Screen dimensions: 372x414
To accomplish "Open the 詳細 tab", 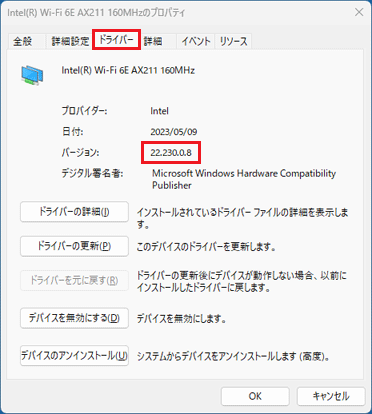I will point(157,41).
